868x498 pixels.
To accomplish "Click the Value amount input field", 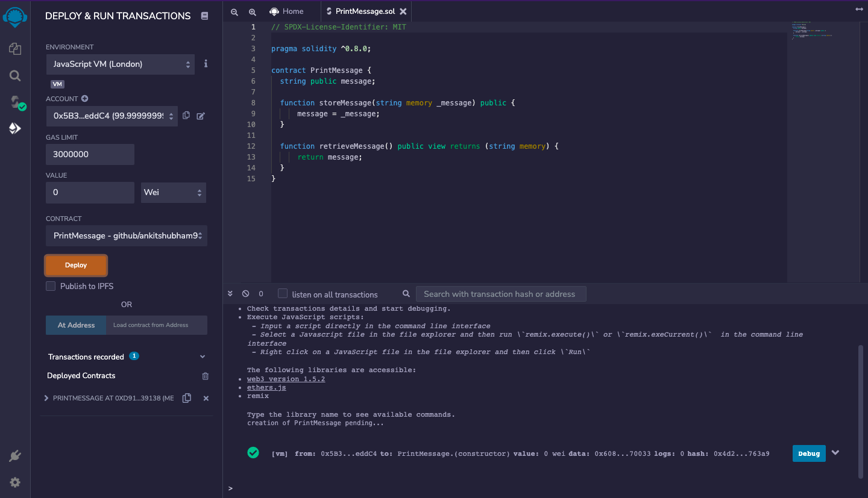I will click(90, 192).
